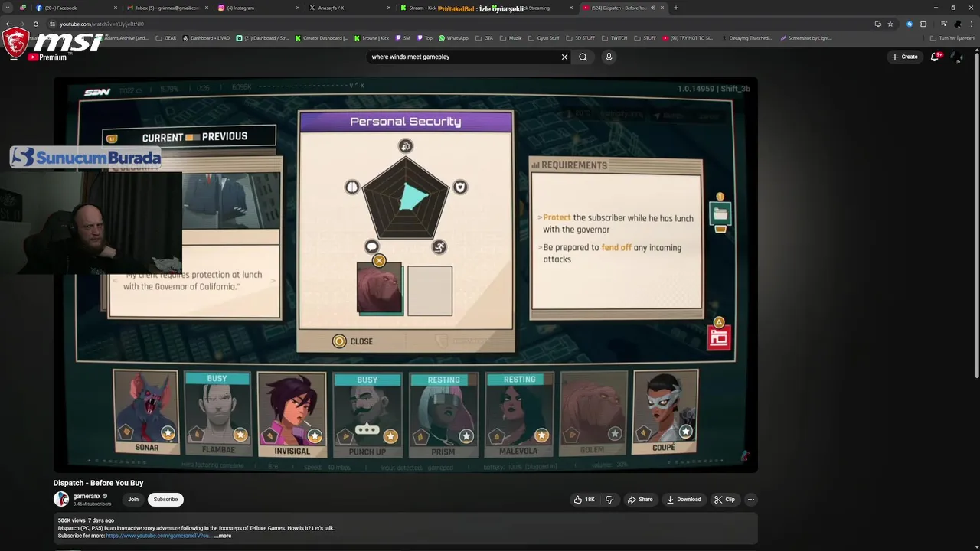The image size is (980, 551).
Task: Open the Decaying Thatched bookmark
Action: tap(746, 38)
